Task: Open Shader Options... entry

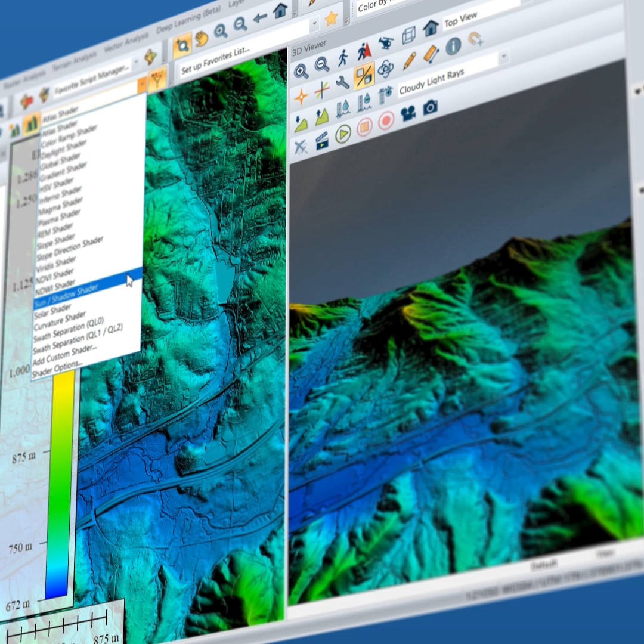Action: pos(57,369)
